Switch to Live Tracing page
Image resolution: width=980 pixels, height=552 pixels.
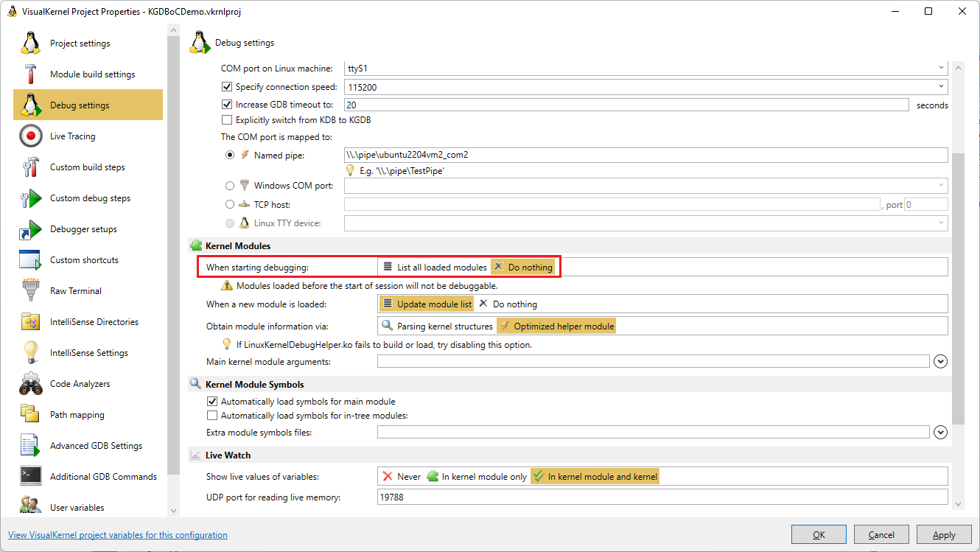point(88,136)
